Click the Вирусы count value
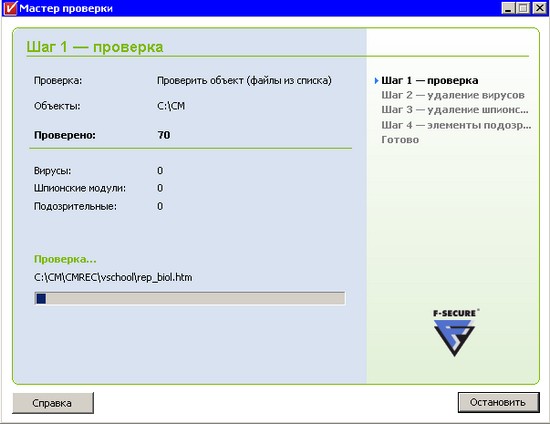Image resolution: width=550 pixels, height=424 pixels. 160,171
